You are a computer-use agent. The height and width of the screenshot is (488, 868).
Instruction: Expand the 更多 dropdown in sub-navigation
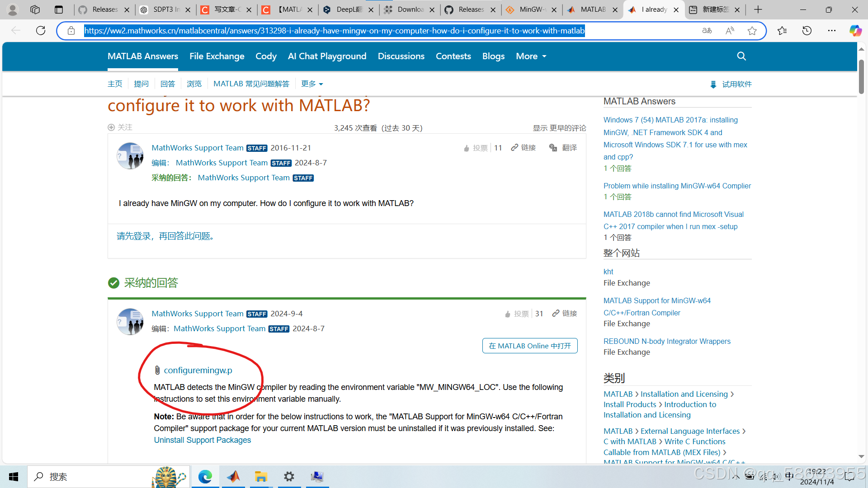(312, 84)
